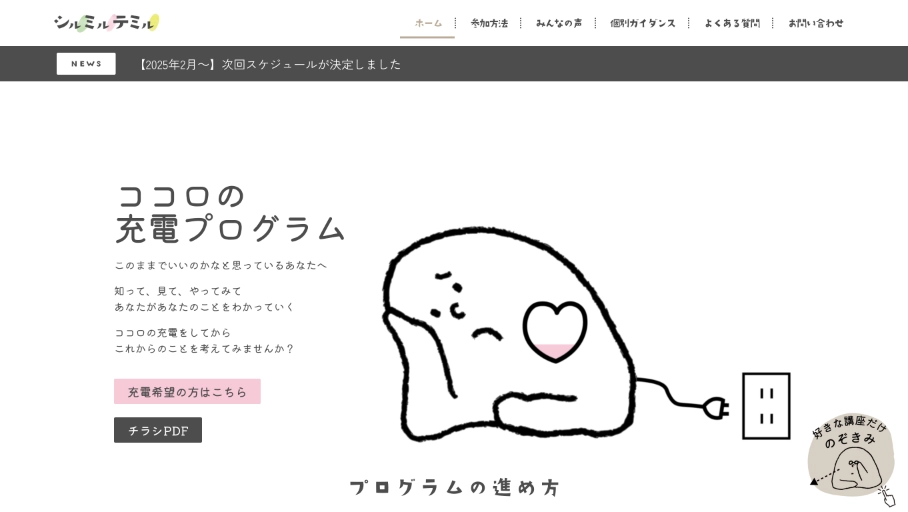Open the みんなの声 page
The height and width of the screenshot is (512, 908).
point(558,23)
